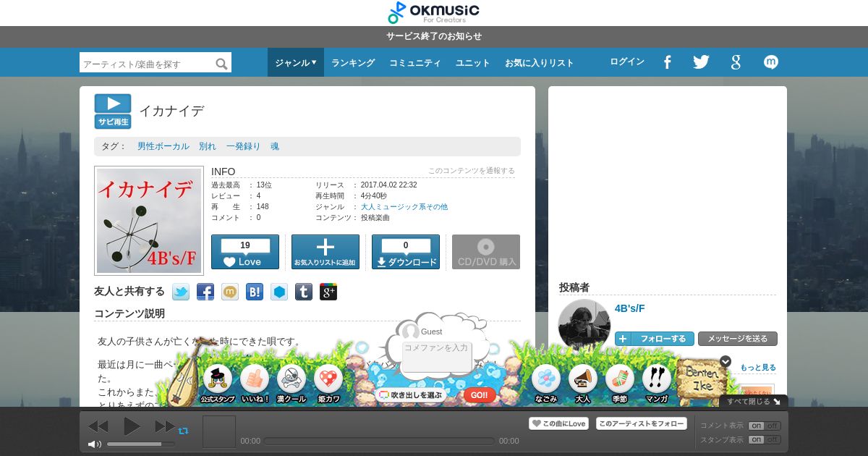Select the 姫カワ stamp category

pos(328,383)
